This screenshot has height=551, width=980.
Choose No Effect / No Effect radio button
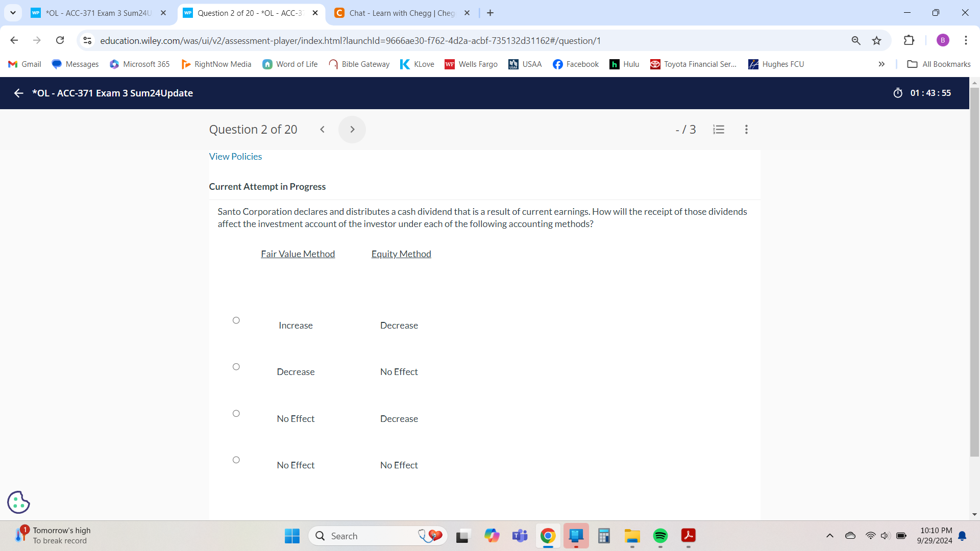236,460
